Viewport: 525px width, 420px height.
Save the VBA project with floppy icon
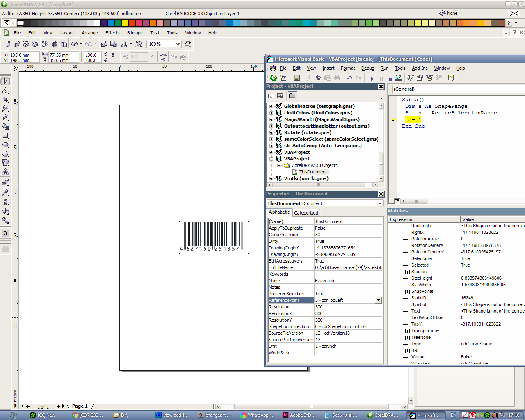click(297, 78)
